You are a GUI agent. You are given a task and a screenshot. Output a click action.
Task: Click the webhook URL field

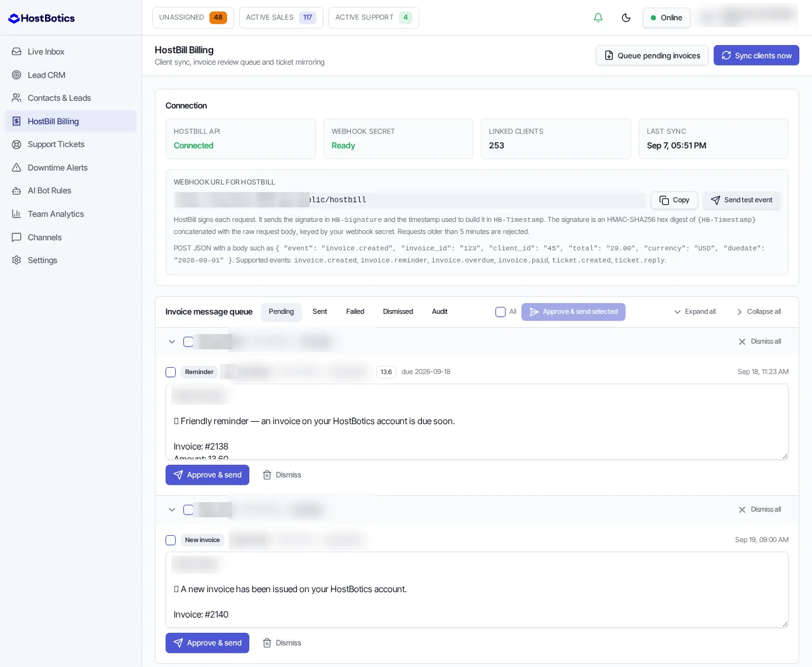pos(410,200)
